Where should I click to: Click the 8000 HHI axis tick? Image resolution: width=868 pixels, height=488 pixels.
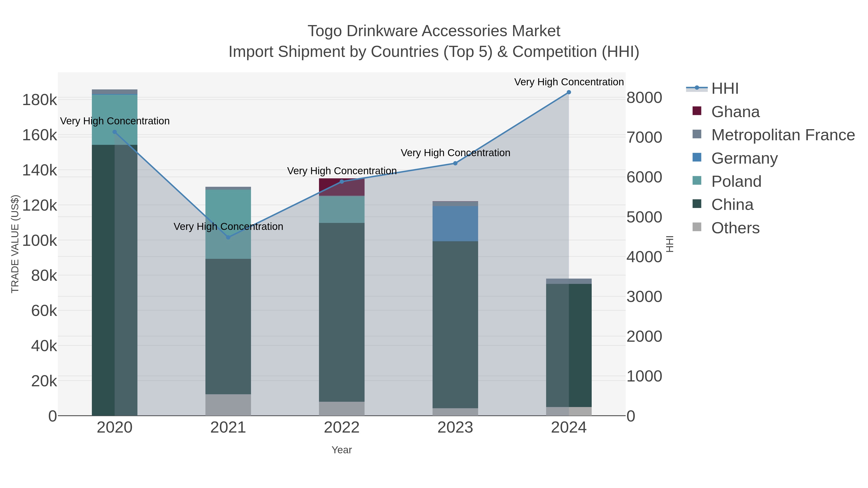click(644, 98)
